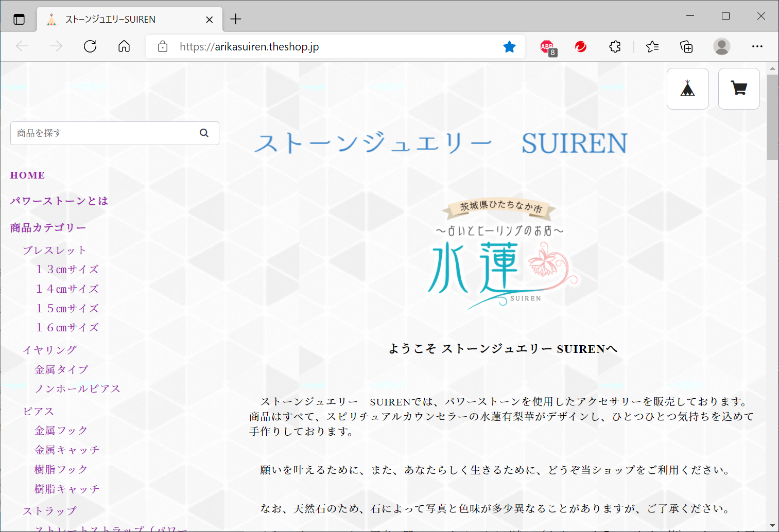Click the vertical page scrollbar thumb
Image resolution: width=779 pixels, height=532 pixels.
pos(772,117)
